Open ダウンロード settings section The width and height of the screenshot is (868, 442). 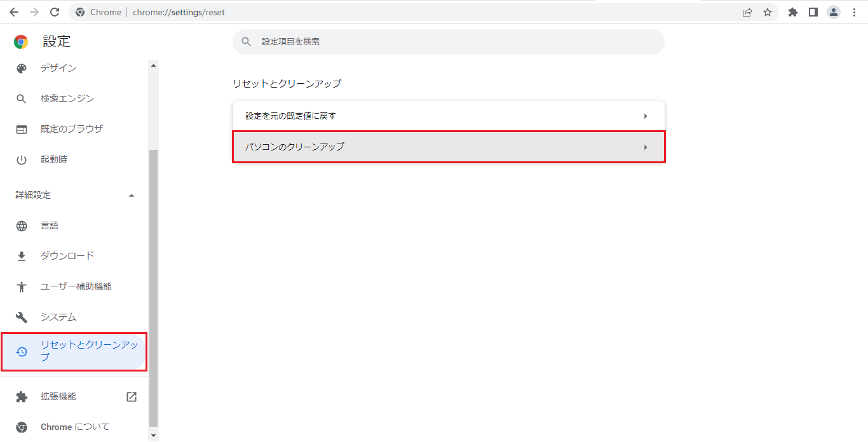click(67, 256)
